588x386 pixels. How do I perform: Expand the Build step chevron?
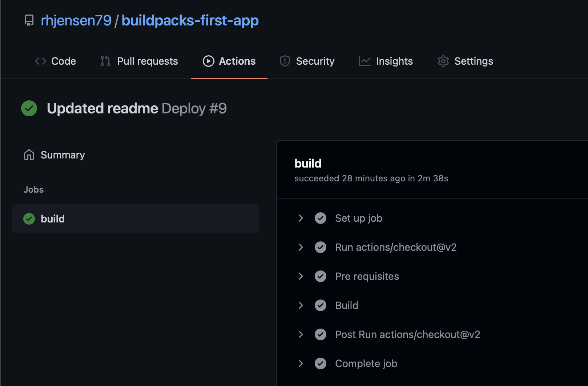click(301, 305)
